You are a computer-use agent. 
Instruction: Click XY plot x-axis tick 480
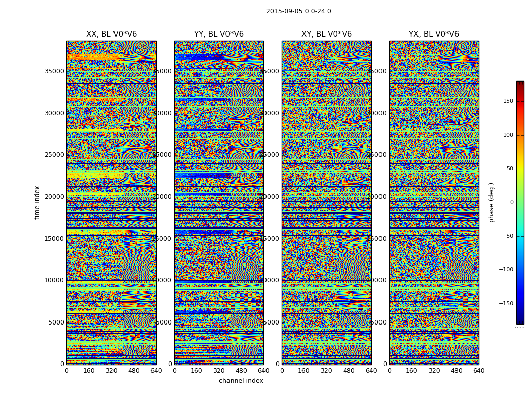pos(349,371)
